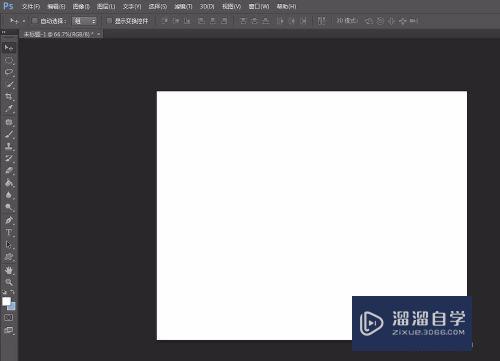Screen dimensions: 500x361
Task: Open the 选择(S) menu
Action: click(158, 6)
